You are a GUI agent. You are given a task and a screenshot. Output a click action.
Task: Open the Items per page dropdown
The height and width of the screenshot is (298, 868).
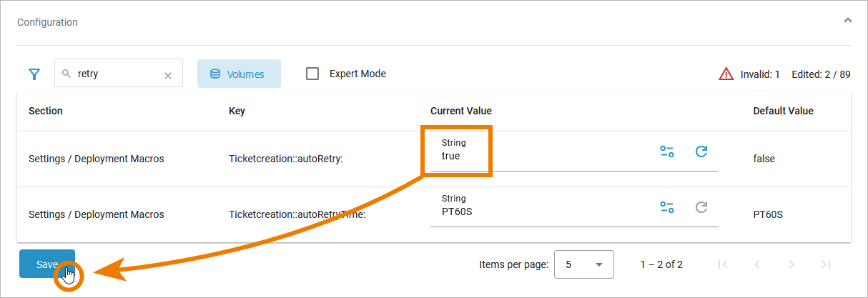(584, 264)
